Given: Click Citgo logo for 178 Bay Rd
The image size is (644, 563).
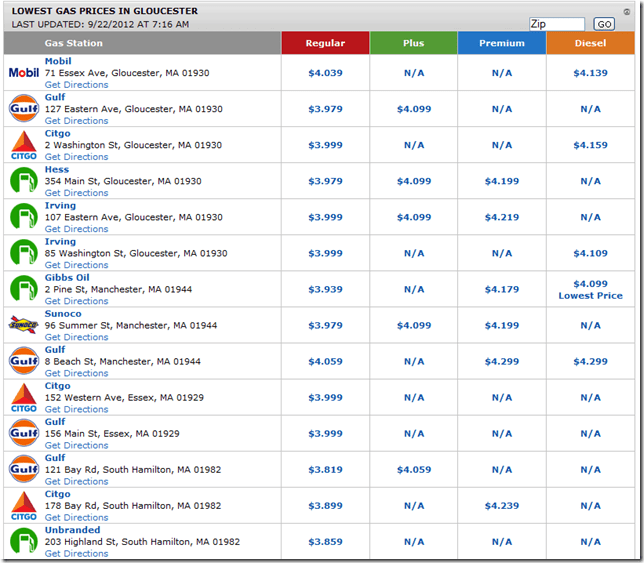Looking at the screenshot, I should click(23, 505).
